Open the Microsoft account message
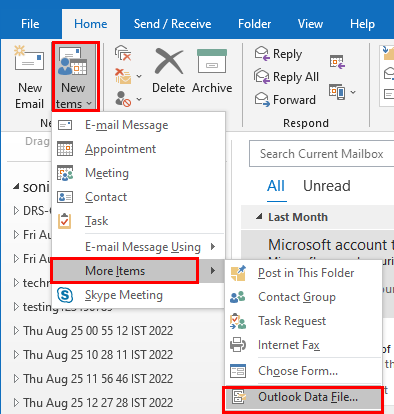The width and height of the screenshot is (394, 414). click(317, 245)
